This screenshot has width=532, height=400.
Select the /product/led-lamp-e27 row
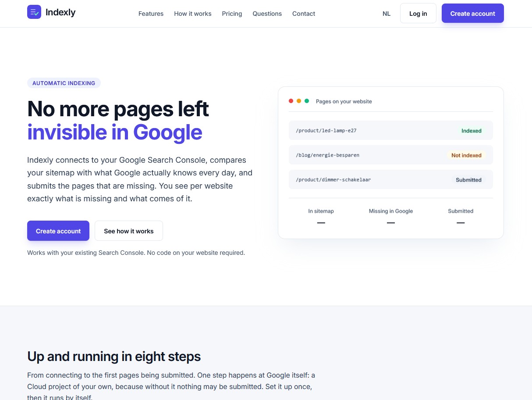391,130
